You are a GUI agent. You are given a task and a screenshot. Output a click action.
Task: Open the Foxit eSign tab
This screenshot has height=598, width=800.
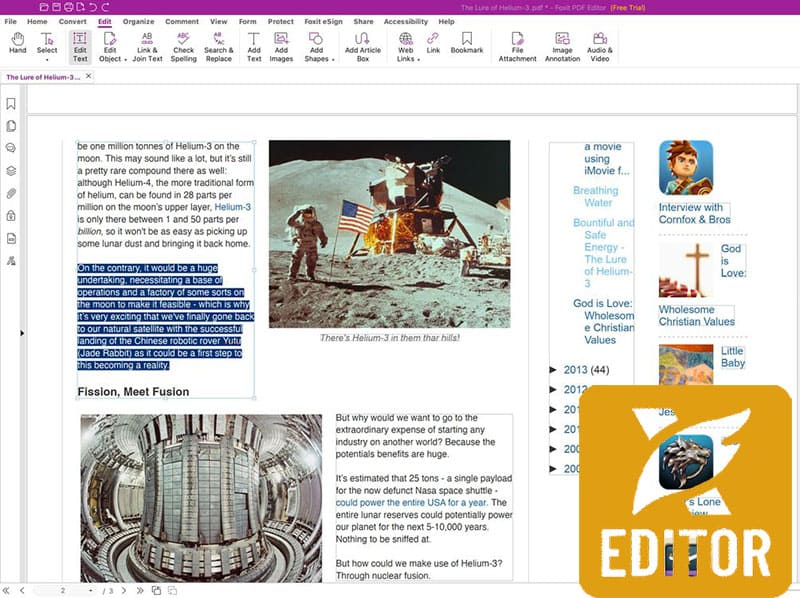click(x=323, y=21)
